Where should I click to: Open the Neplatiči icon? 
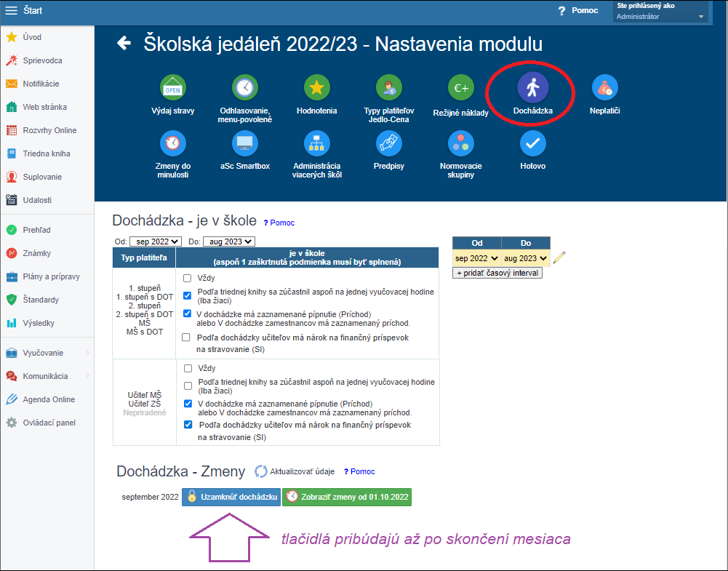tap(604, 88)
